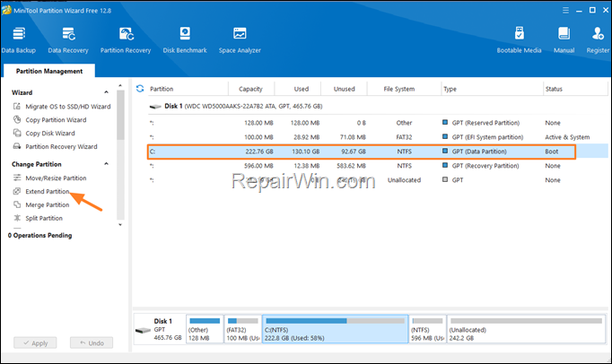Select Extend Partition option
This screenshot has height=364, width=612.
pyautogui.click(x=48, y=191)
